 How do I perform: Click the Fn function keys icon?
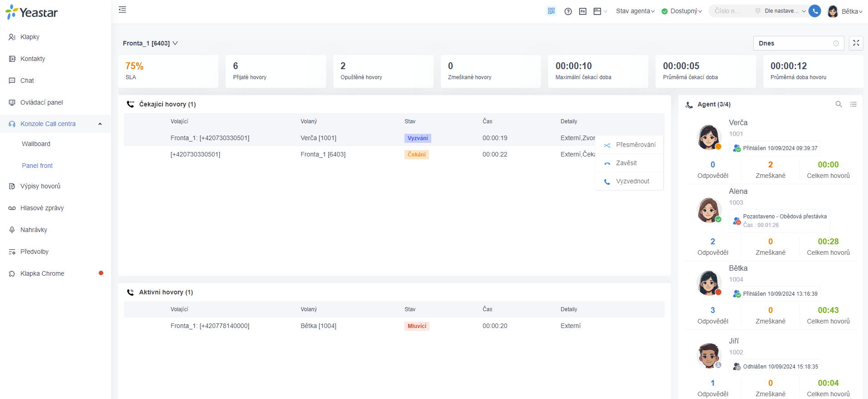(583, 11)
